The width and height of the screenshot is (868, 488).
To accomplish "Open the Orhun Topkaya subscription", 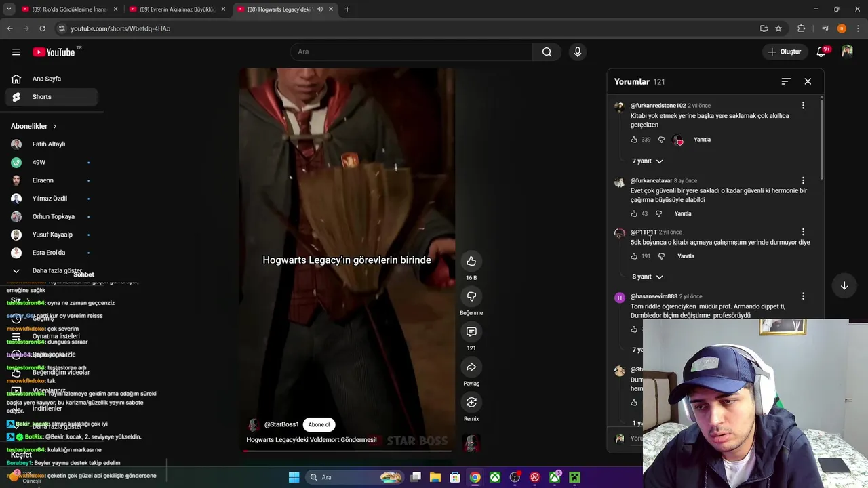I will tap(52, 217).
